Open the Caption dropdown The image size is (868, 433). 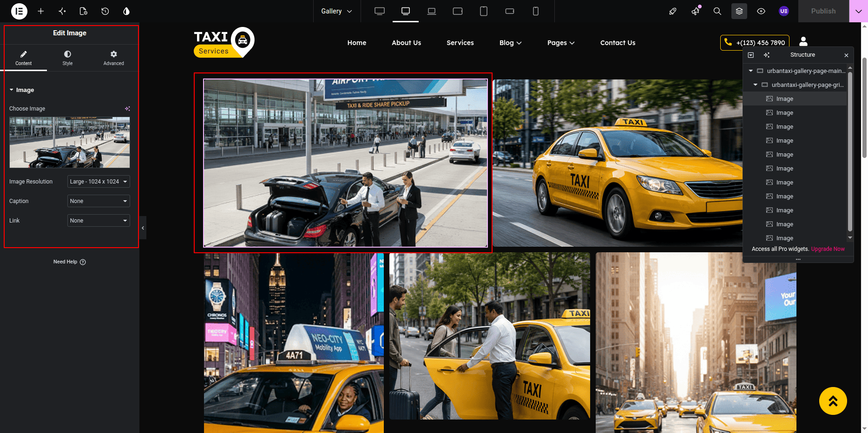tap(99, 201)
